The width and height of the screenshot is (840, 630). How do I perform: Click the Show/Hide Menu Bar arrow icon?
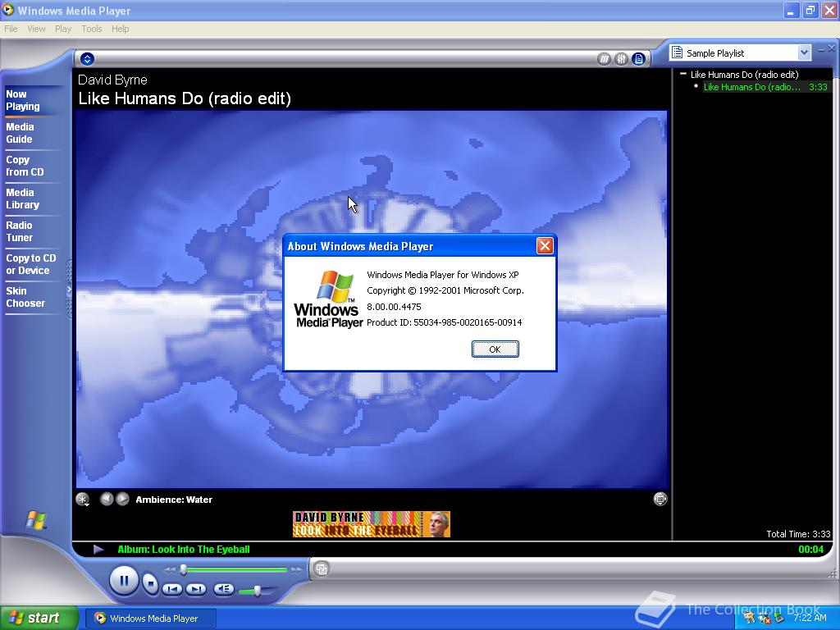[87, 59]
